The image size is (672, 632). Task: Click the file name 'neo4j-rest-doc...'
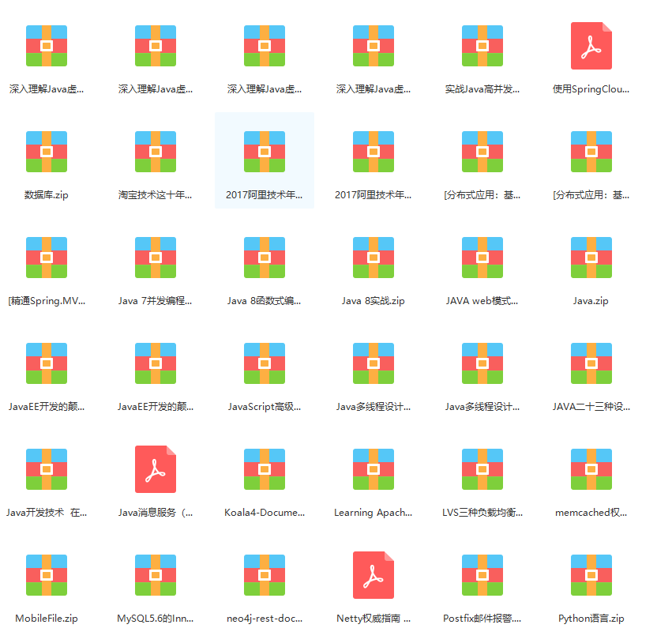click(265, 619)
